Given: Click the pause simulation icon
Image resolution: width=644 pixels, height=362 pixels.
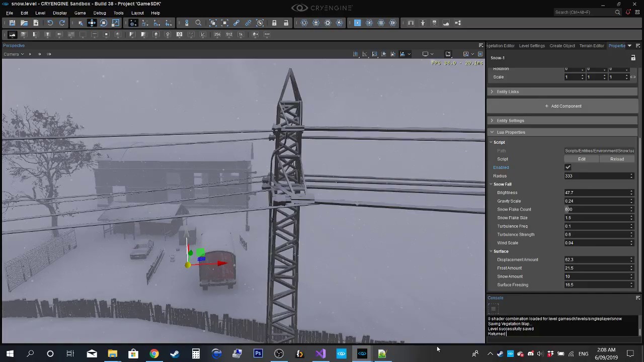Looking at the screenshot, I should pos(381,23).
